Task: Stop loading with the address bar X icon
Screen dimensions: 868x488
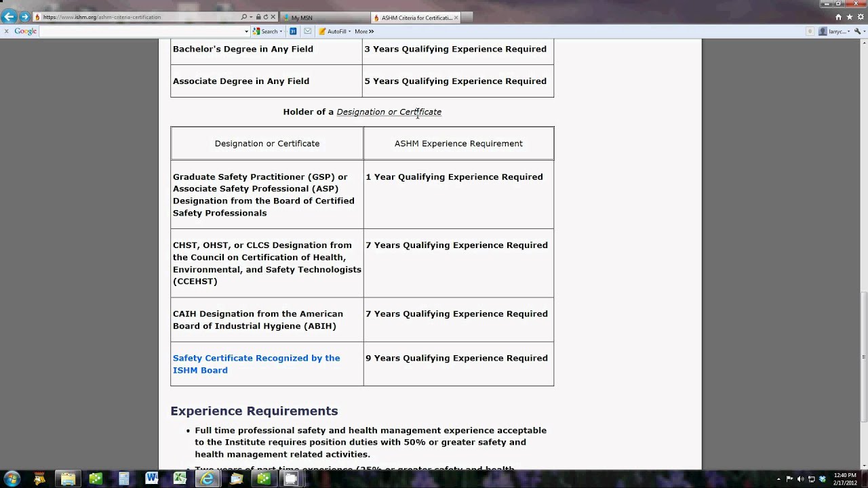Action: pos(273,17)
